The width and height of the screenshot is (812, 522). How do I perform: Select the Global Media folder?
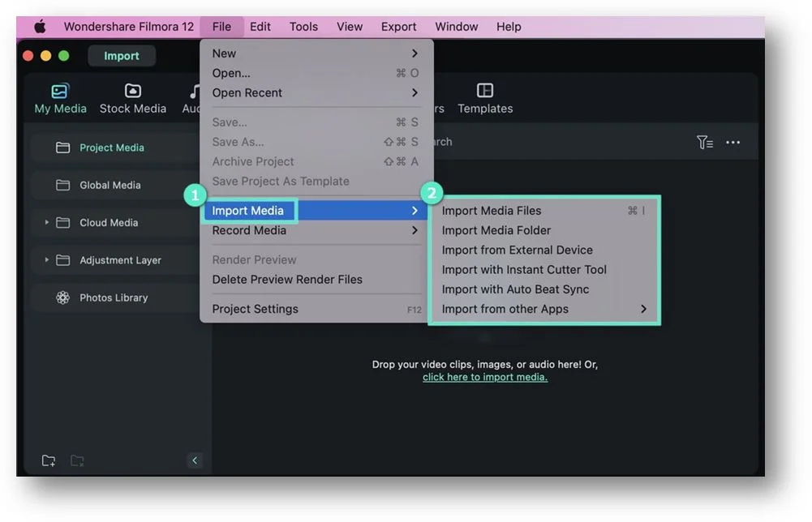click(114, 185)
